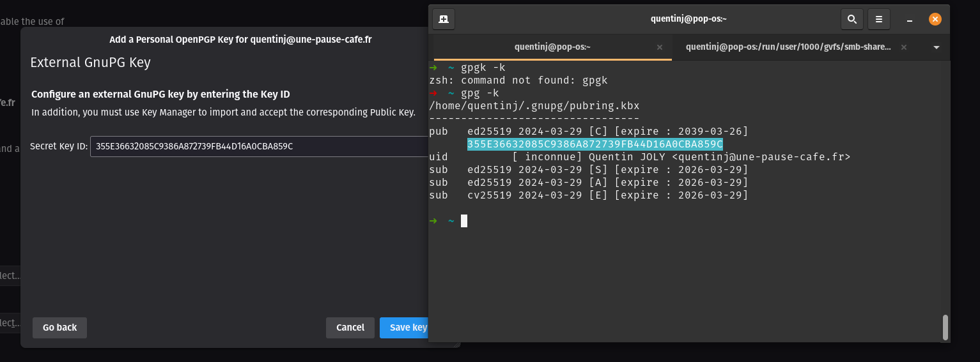
Task: Click the Key Manager import instruction text
Action: pyautogui.click(x=224, y=112)
